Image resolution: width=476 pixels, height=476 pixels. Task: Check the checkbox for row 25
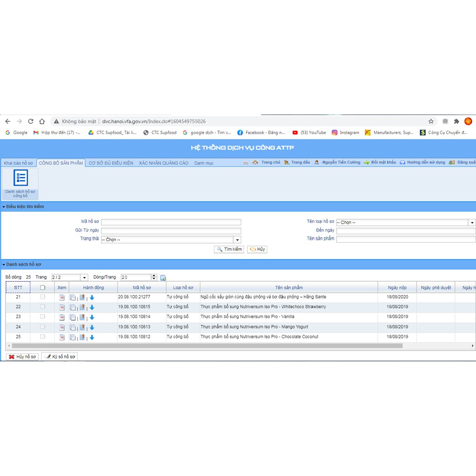click(43, 337)
